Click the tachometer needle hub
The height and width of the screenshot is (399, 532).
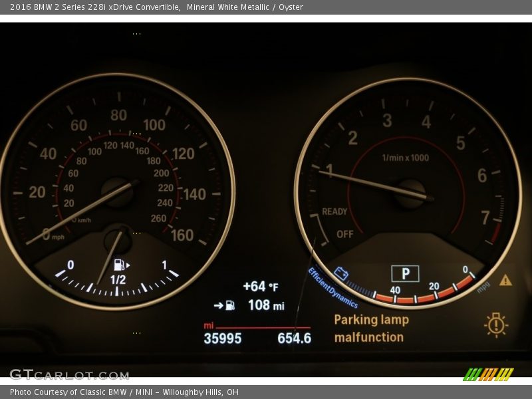pyautogui.click(x=410, y=194)
